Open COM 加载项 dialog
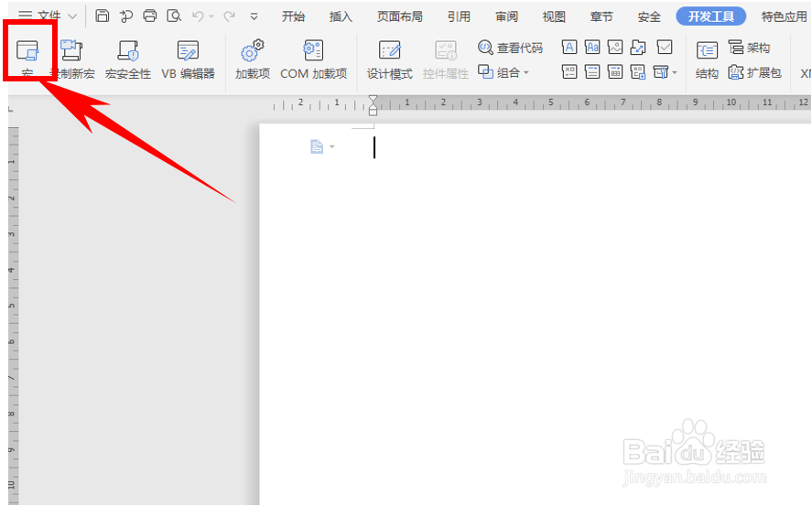 click(x=313, y=59)
